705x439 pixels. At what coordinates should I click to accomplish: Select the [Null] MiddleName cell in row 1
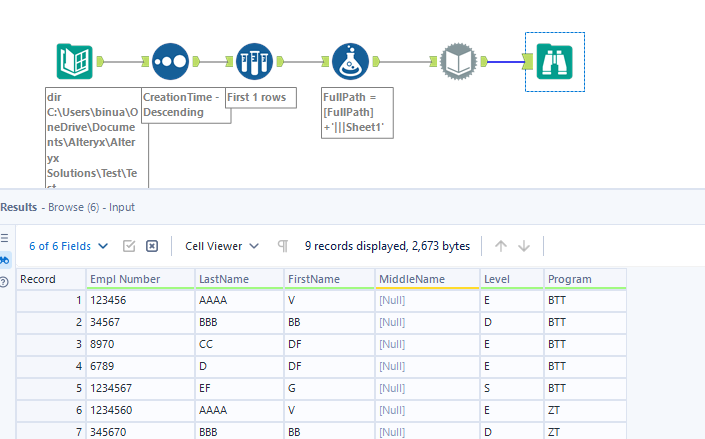[427, 300]
